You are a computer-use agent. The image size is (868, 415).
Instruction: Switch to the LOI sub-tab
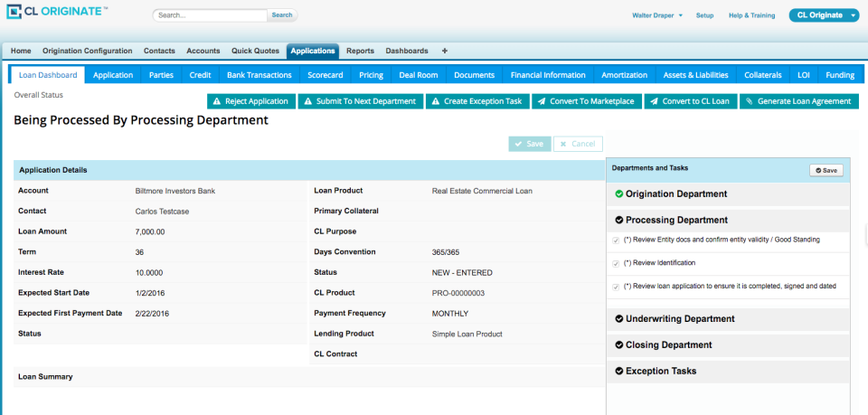804,75
